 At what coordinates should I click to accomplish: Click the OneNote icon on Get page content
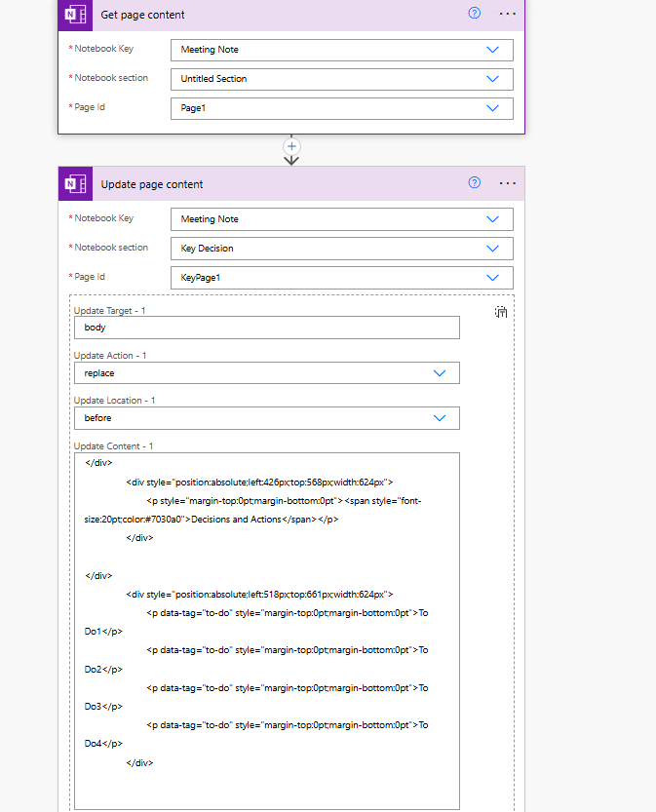(x=75, y=16)
